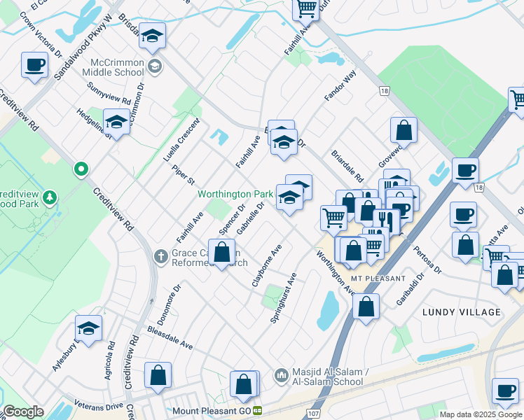Open the McCrimmon Middle School label
Image resolution: width=524 pixels, height=420 pixels.
(113, 67)
